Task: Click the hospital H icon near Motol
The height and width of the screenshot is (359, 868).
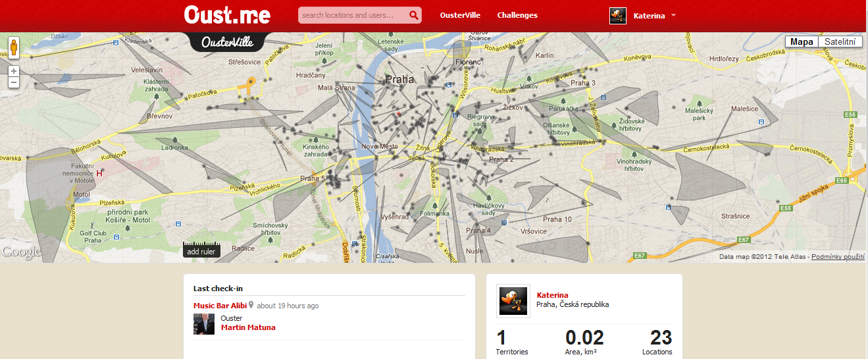Action: [99, 173]
